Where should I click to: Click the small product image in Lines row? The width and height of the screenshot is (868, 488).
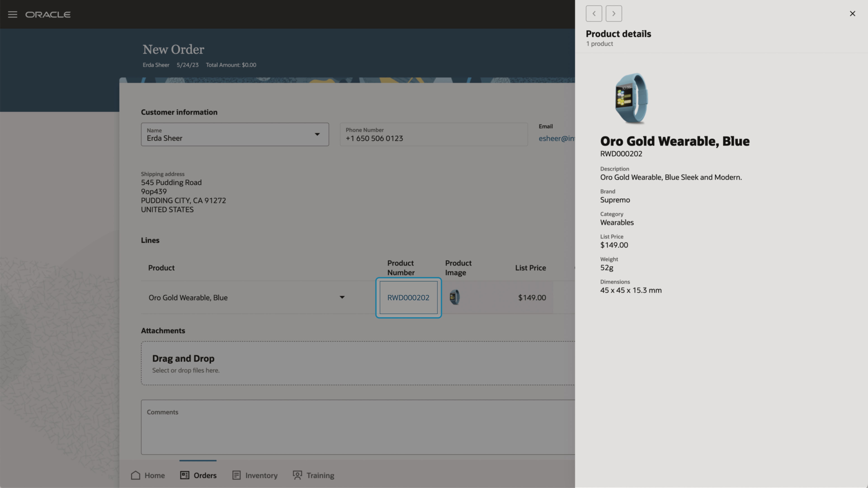pyautogui.click(x=455, y=297)
